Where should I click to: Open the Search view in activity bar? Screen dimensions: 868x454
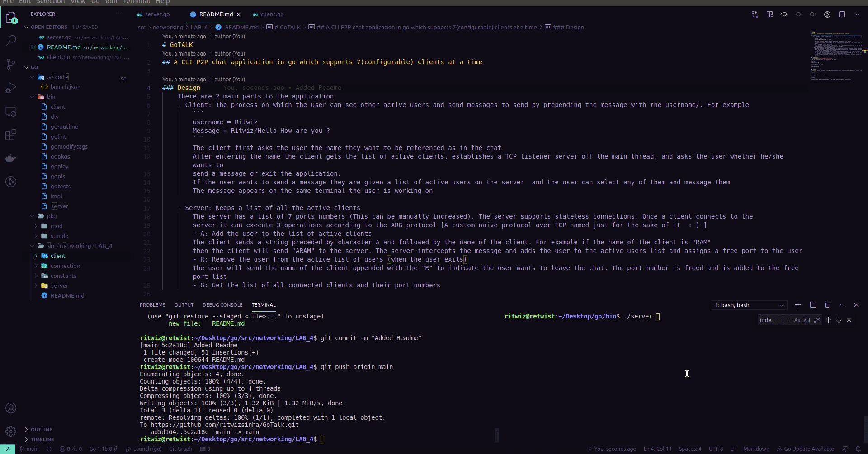(x=11, y=41)
